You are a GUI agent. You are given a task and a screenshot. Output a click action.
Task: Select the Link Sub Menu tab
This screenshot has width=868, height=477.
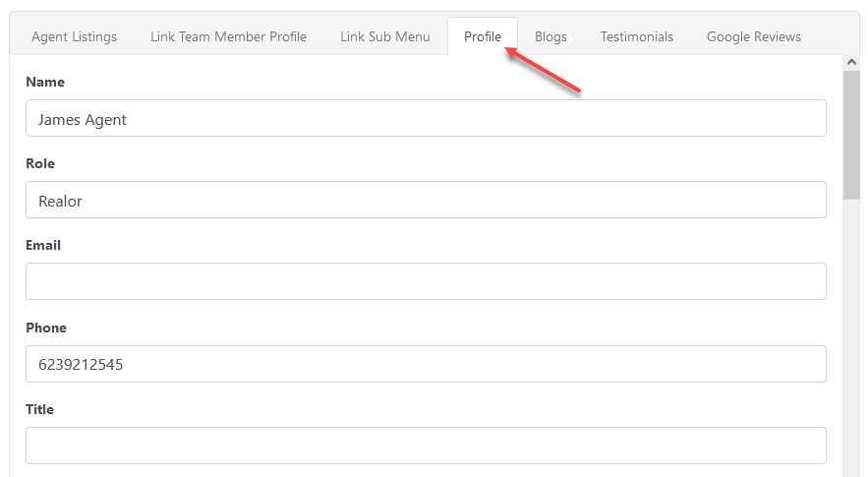pyautogui.click(x=384, y=36)
